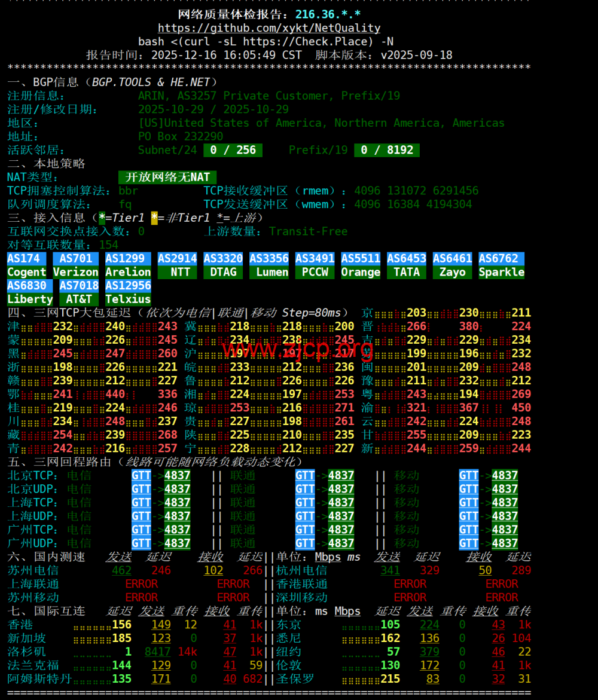Screen dimensions: 598x700
Task: Click the 8417 send speed for 洛杉矶
Action: coord(157,652)
